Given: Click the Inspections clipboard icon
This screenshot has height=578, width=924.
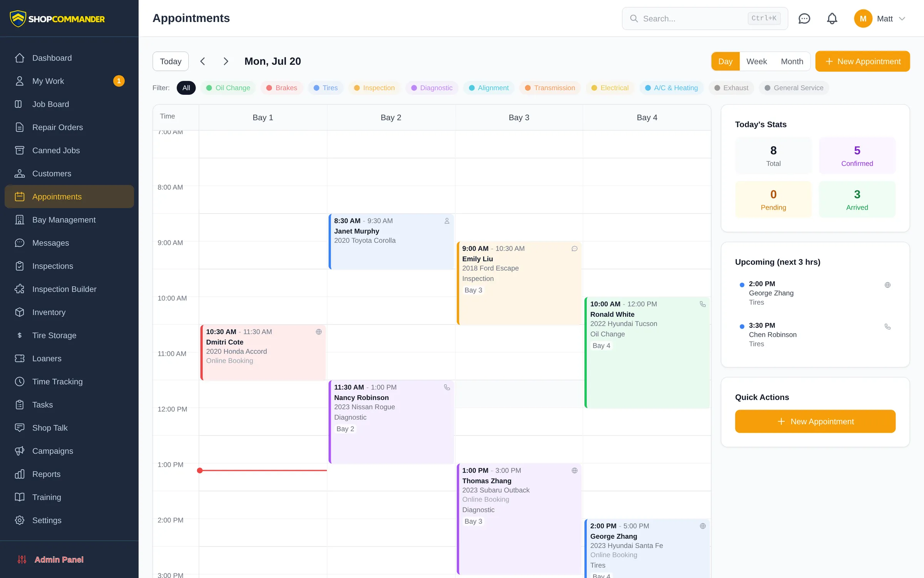Looking at the screenshot, I should [19, 266].
